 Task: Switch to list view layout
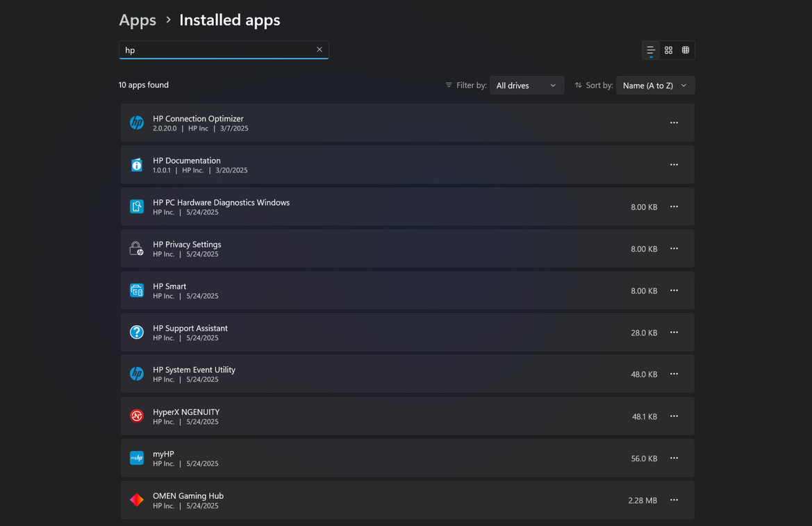pos(651,50)
